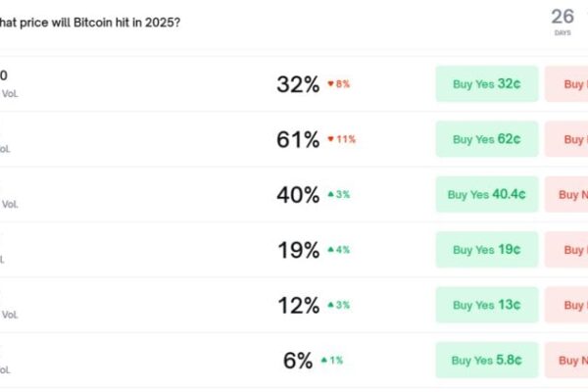Image resolution: width=588 pixels, height=392 pixels.
Task: Click the red down arrow beside 8%
Action: tap(331, 84)
